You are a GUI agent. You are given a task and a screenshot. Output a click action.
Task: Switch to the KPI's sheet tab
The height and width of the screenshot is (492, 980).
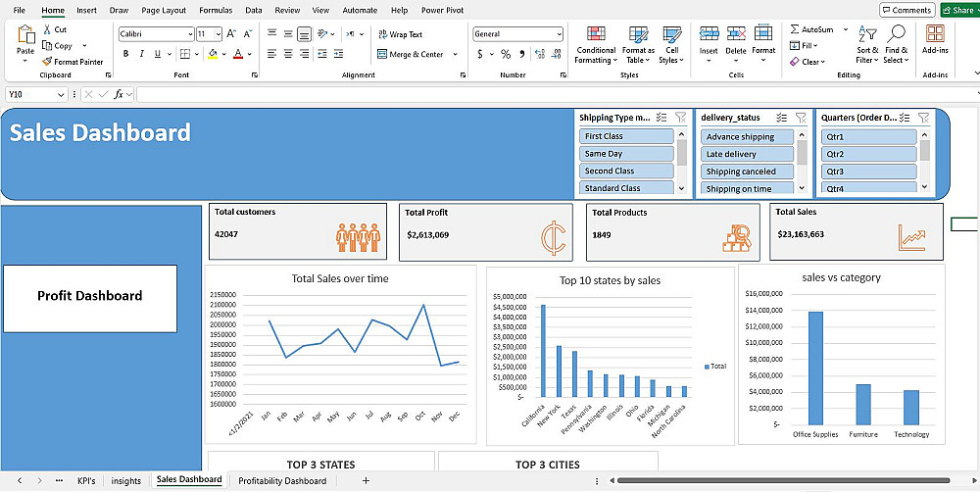(x=86, y=481)
